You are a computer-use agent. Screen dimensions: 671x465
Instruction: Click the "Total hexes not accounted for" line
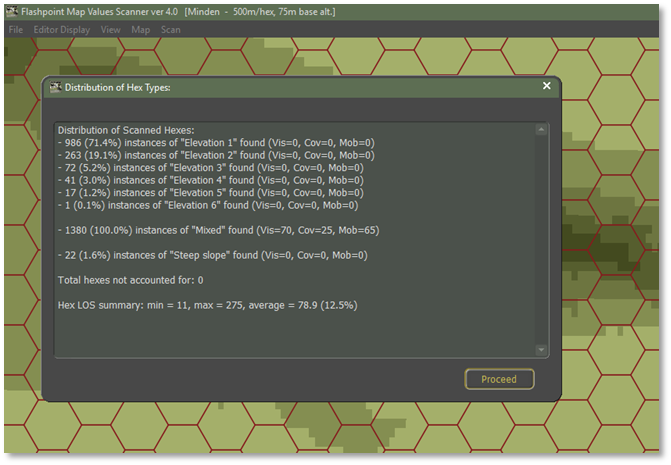coord(130,280)
